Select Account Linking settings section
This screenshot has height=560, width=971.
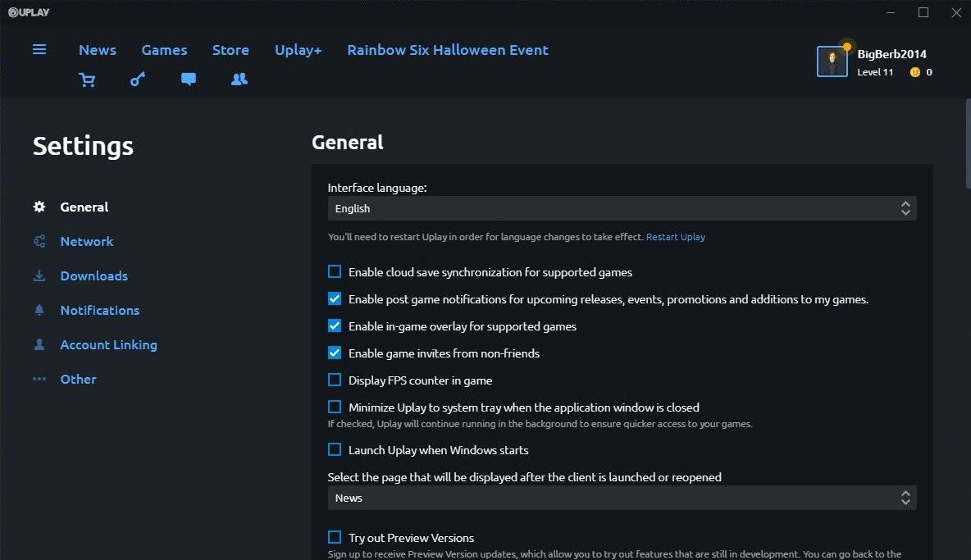tap(108, 344)
